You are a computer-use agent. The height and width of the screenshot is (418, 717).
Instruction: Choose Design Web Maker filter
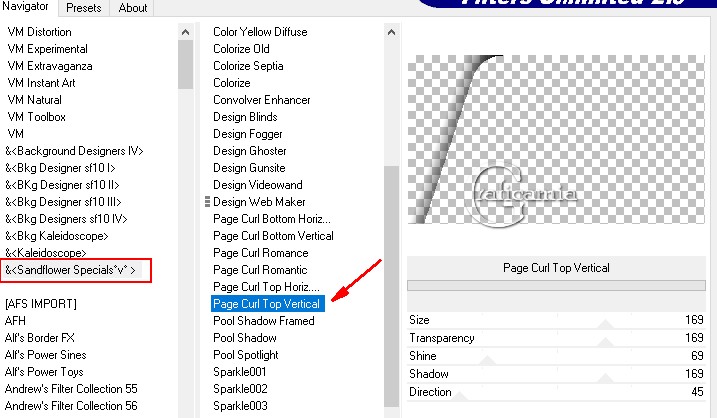coord(259,202)
